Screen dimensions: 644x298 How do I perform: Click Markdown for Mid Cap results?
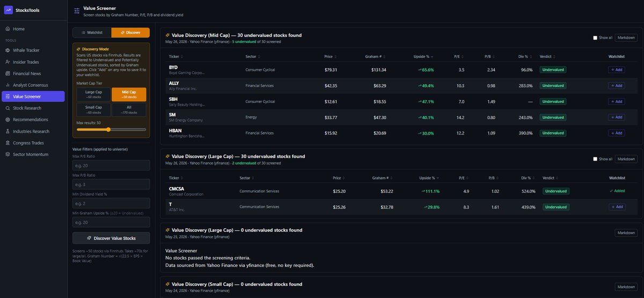coord(626,38)
